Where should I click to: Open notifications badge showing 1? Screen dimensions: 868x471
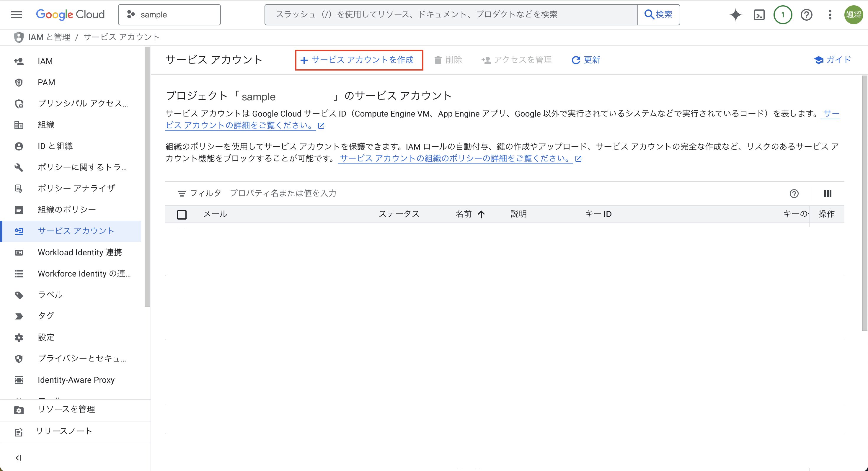[783, 15]
